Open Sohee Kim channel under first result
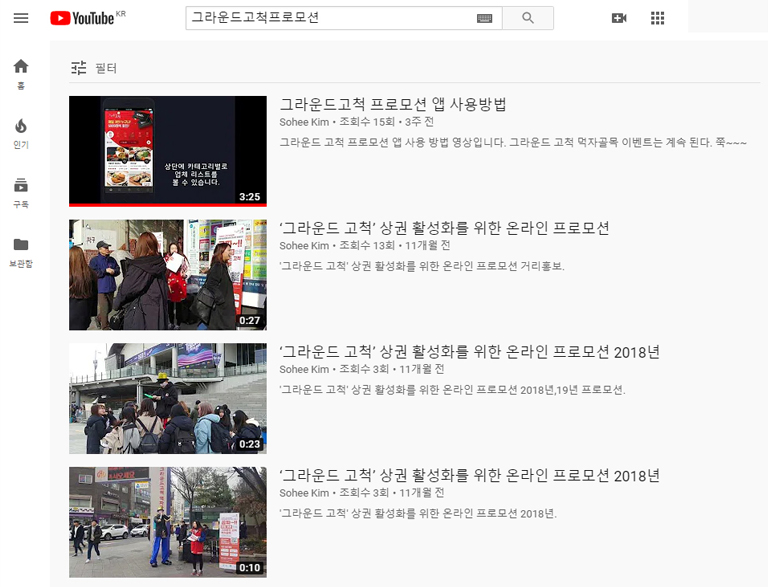 304,122
